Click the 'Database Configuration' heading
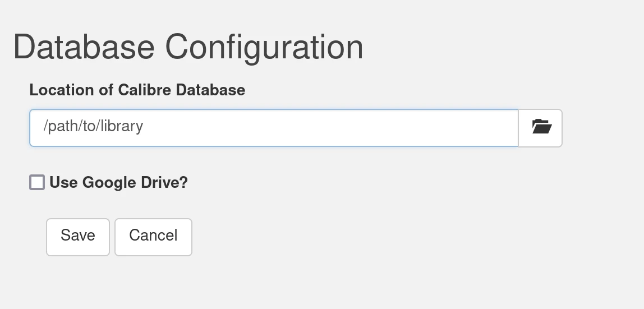644x309 pixels. [188, 47]
